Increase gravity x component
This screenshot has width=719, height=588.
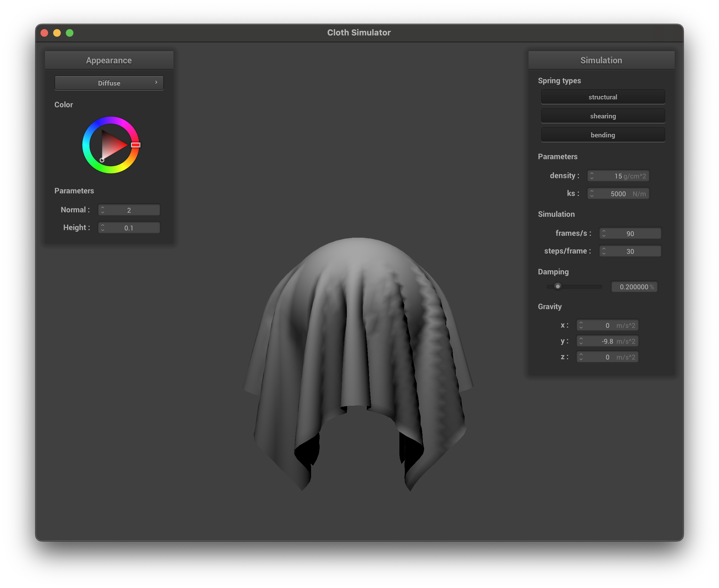click(x=581, y=323)
